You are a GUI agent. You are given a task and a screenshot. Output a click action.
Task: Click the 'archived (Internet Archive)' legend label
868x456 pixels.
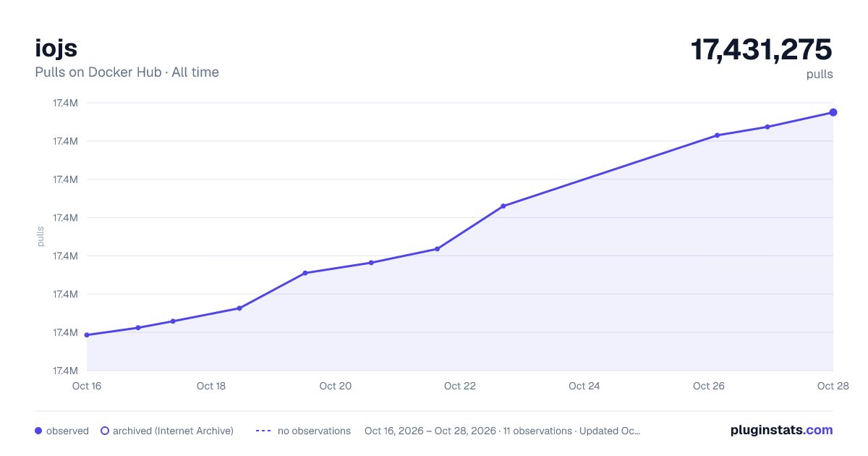click(x=173, y=431)
